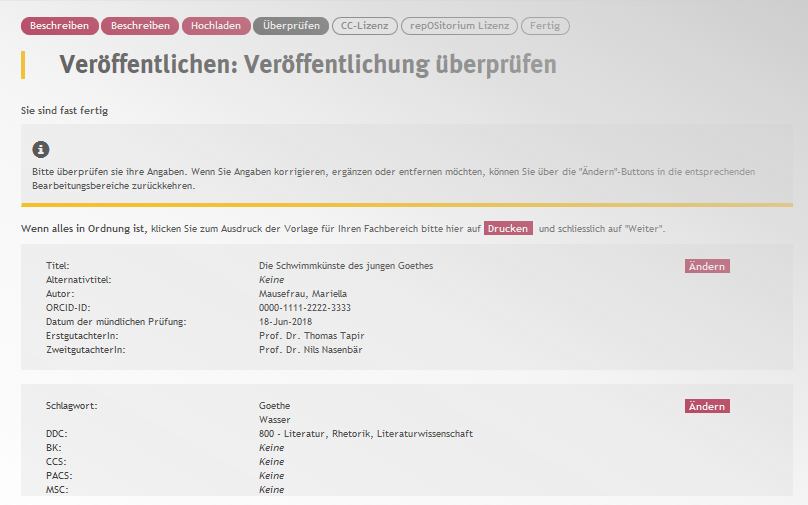Click the info icon in the notice box
The height and width of the screenshot is (505, 808).
tap(41, 149)
